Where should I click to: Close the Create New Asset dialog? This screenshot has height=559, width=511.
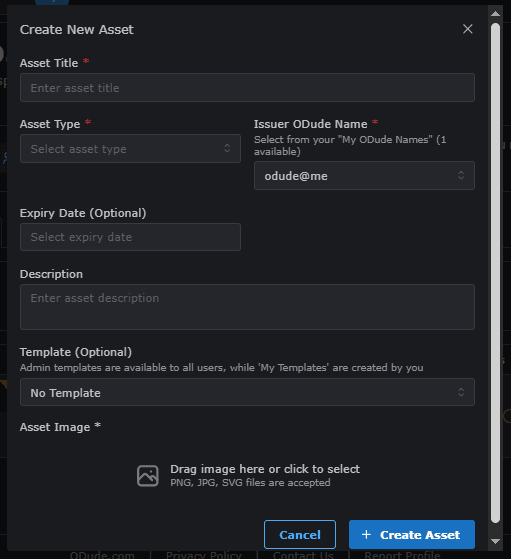coord(467,29)
